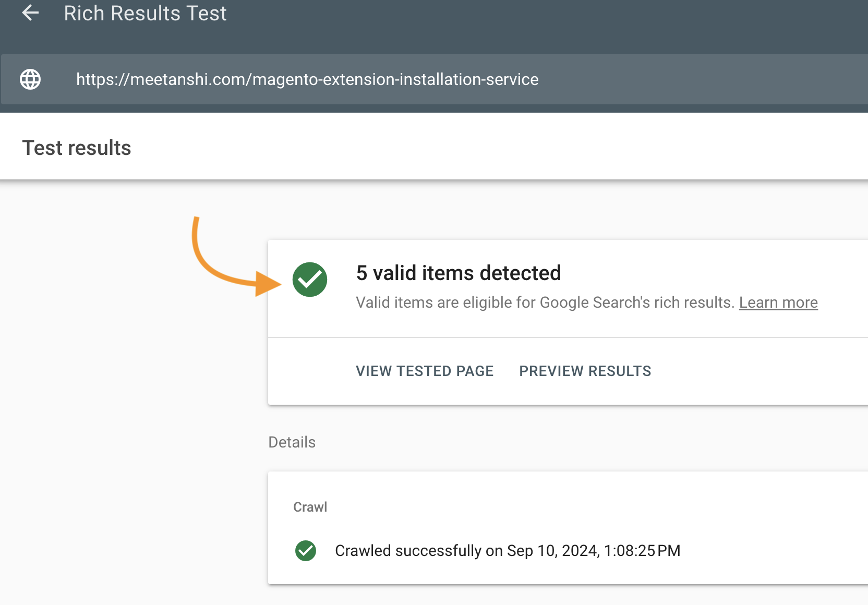The image size is (868, 605).
Task: Click the Rich Results Test title icon area
Action: 145,13
